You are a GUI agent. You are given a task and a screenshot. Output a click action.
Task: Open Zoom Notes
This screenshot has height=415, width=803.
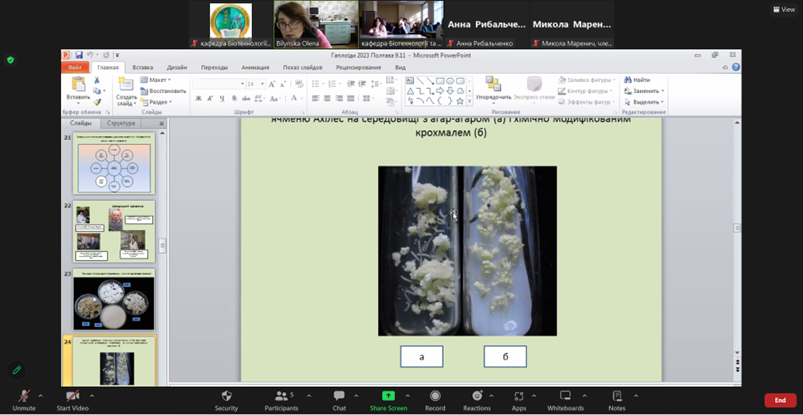pyautogui.click(x=617, y=400)
